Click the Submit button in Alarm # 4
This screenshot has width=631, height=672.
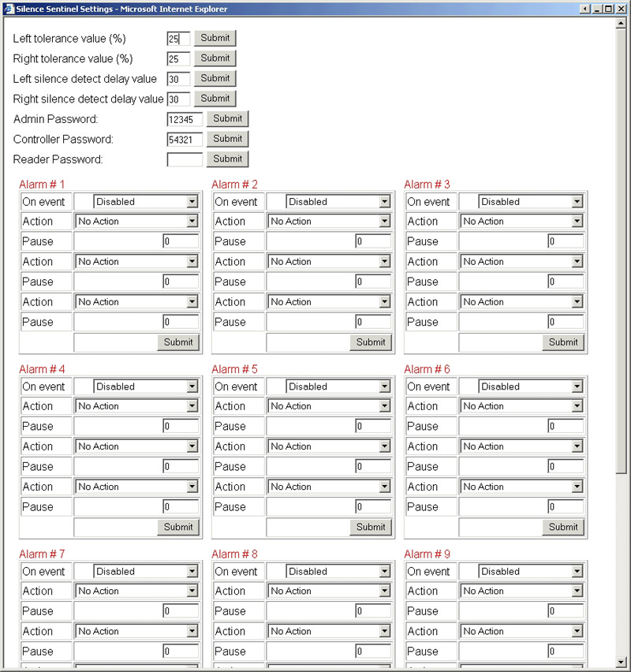tap(178, 527)
